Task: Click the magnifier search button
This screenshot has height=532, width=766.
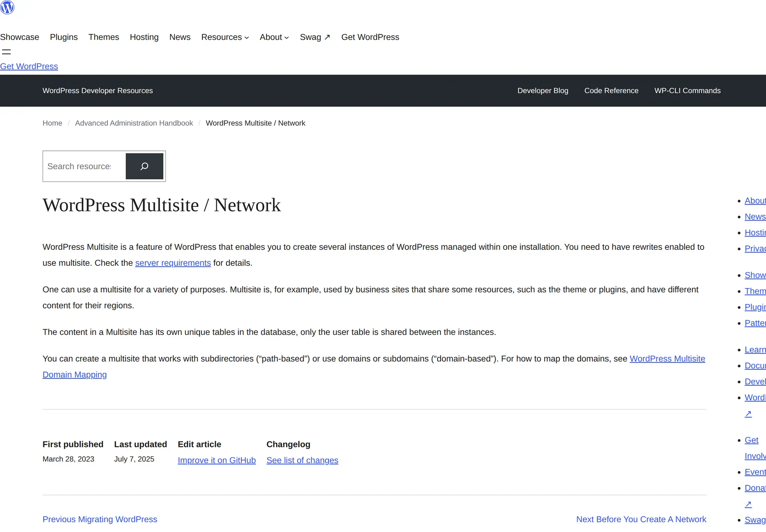Action: coord(144,166)
